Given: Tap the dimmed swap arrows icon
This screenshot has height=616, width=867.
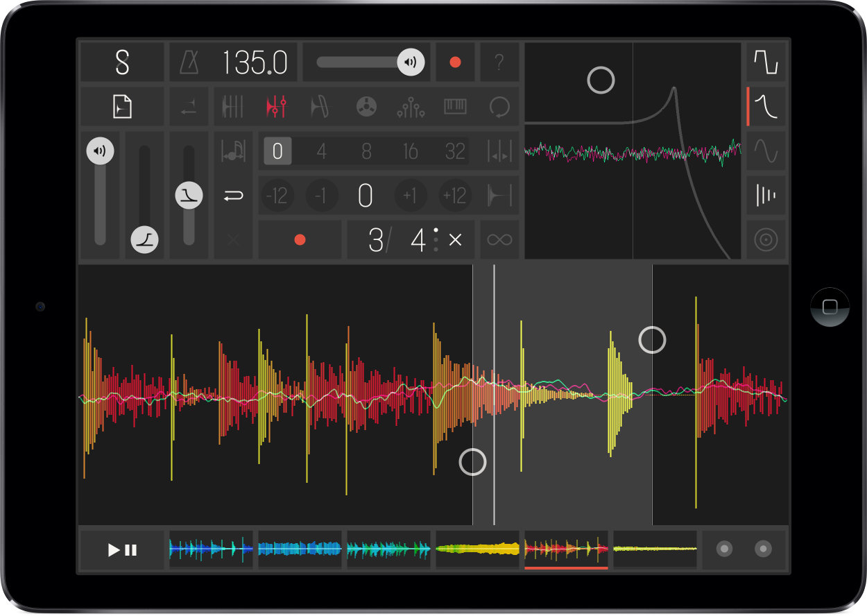Looking at the screenshot, I should tap(189, 107).
